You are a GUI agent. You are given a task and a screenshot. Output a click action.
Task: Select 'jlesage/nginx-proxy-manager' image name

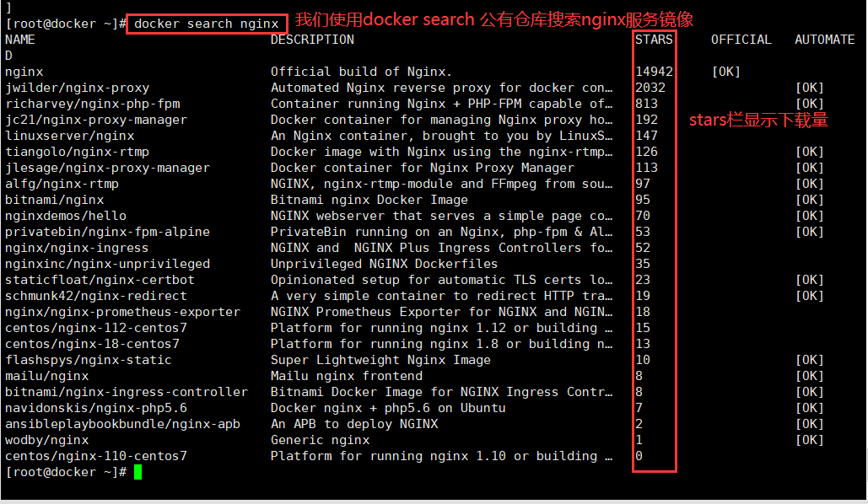coord(107,169)
